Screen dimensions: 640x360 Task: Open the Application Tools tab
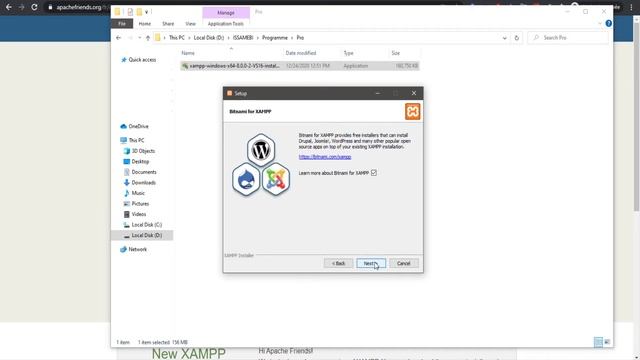225,24
